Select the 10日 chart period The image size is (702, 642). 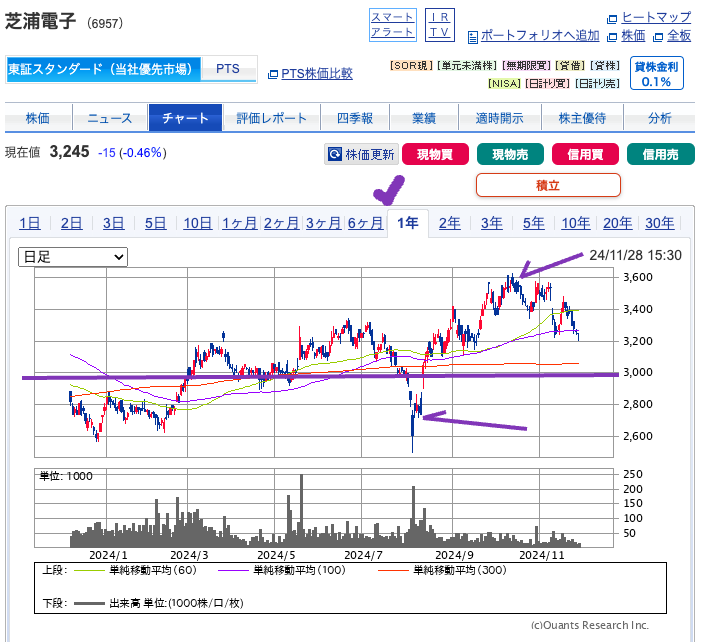coord(197,223)
